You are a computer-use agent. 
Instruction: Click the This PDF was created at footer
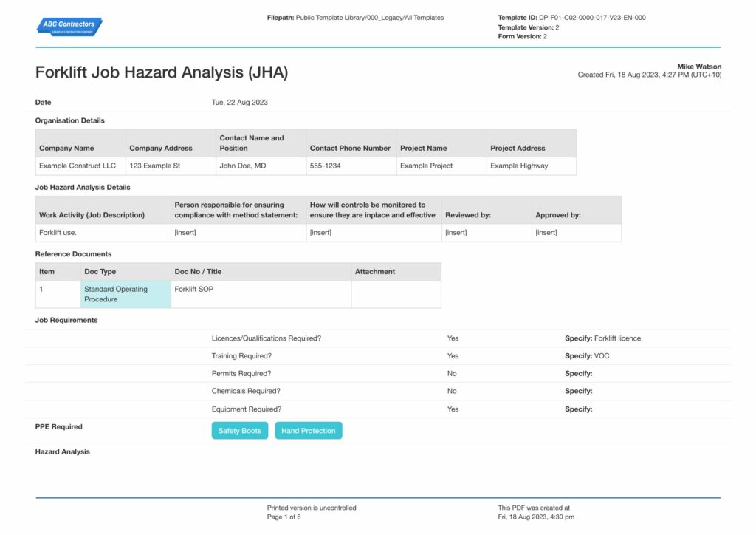[534, 508]
